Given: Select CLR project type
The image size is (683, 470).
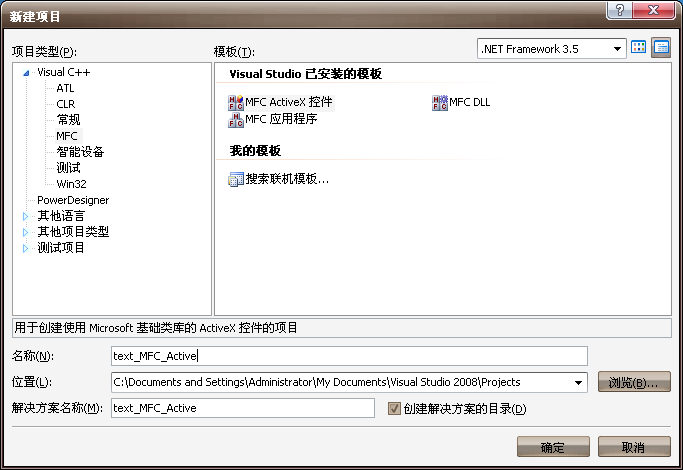Looking at the screenshot, I should coord(66,105).
